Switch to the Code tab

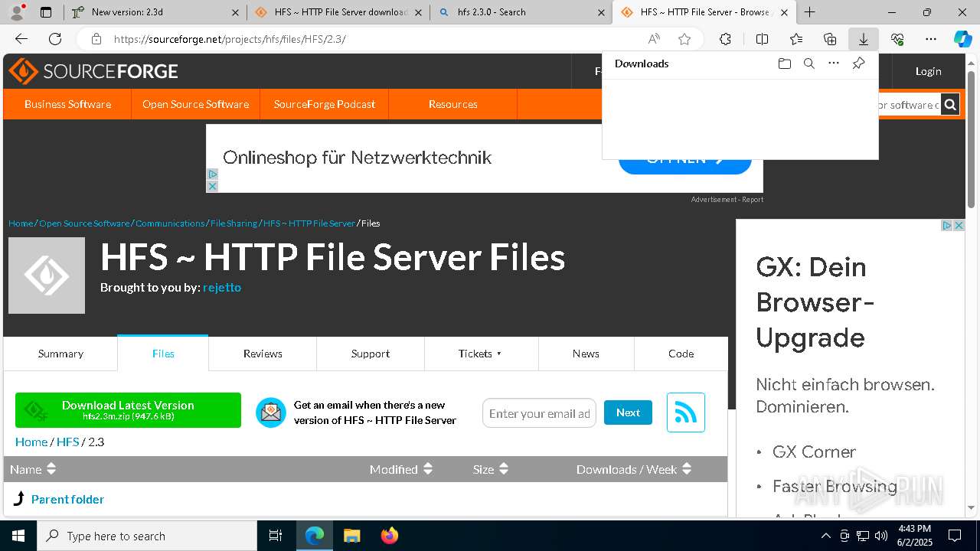click(681, 354)
